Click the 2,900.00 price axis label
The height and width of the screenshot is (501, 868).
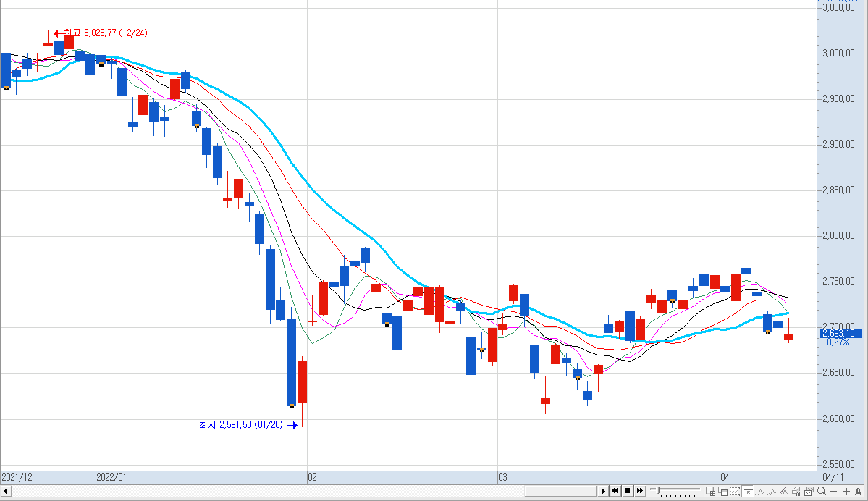(838, 145)
